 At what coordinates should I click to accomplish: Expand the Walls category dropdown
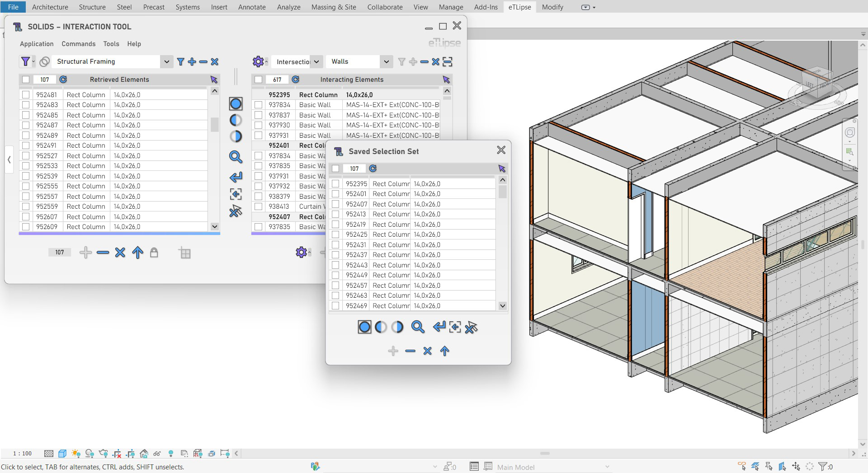tap(386, 61)
